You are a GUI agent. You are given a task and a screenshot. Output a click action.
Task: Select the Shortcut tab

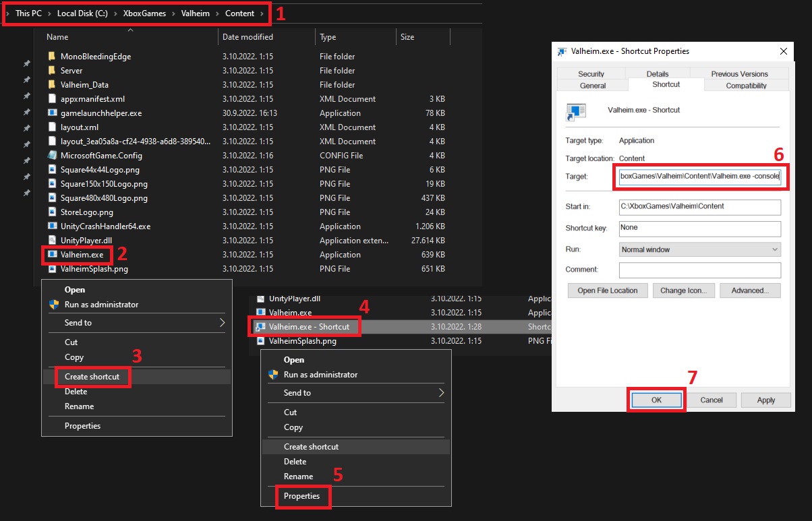(x=666, y=84)
